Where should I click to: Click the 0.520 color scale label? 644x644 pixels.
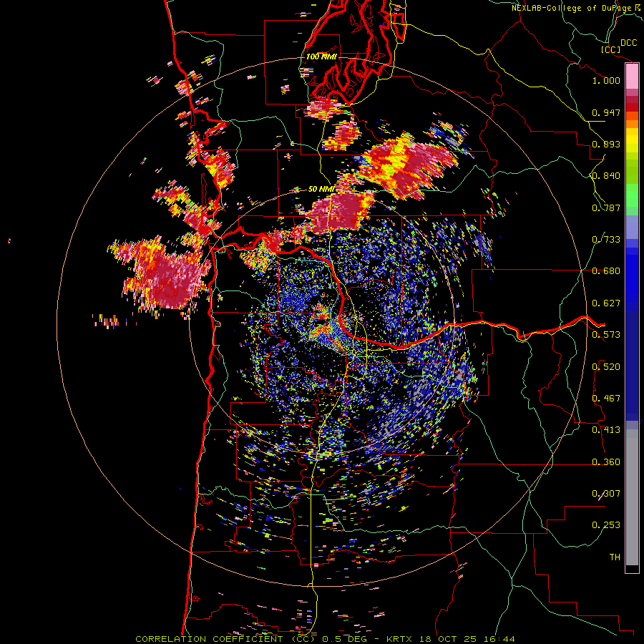[606, 367]
